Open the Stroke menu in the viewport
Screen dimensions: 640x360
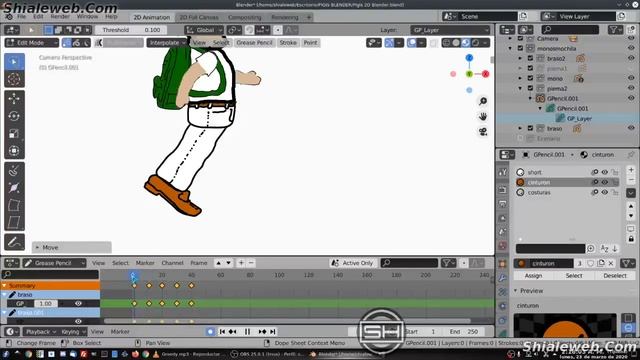click(288, 42)
